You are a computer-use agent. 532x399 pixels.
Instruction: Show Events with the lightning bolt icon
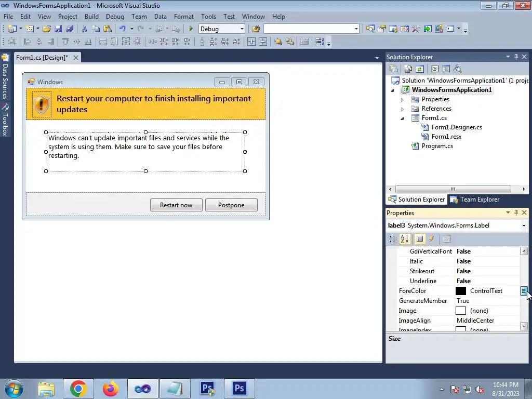pyautogui.click(x=432, y=239)
